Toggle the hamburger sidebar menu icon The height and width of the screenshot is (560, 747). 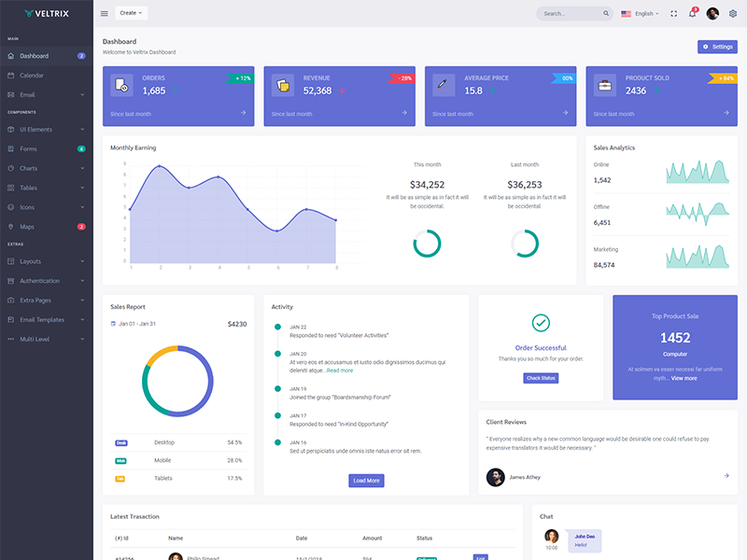pyautogui.click(x=105, y=13)
